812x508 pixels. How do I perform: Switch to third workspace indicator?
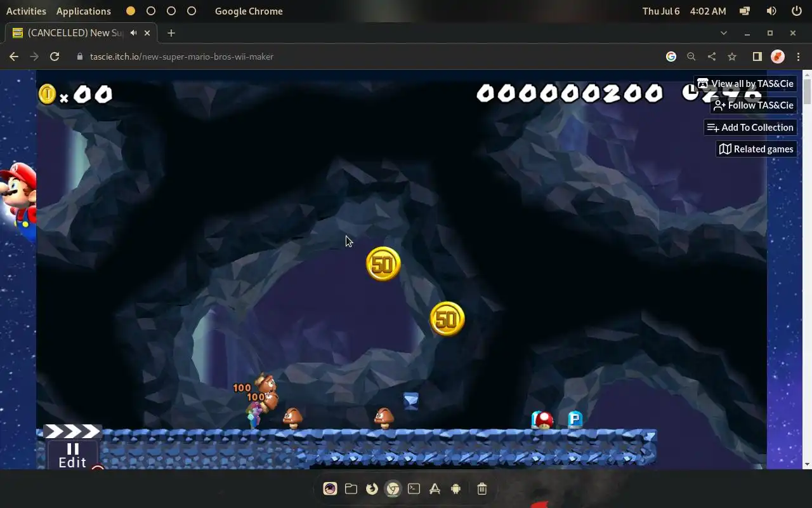coord(171,11)
